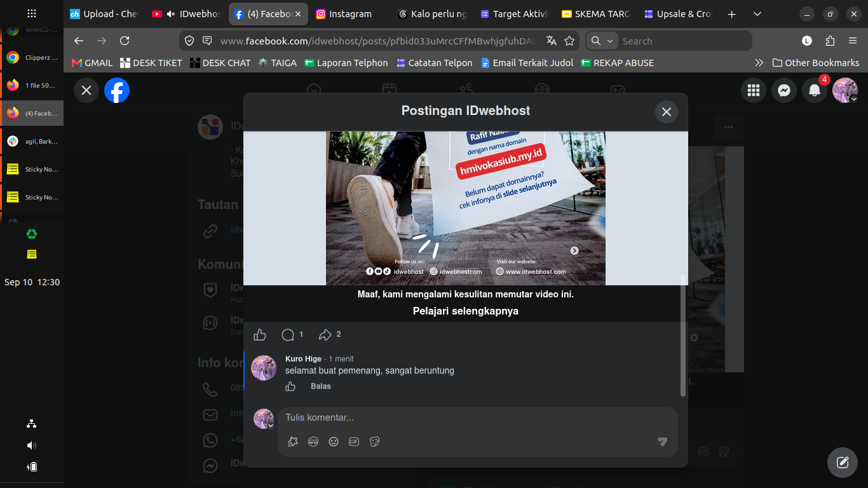The width and height of the screenshot is (868, 488).
Task: Open Facebook notifications bell
Action: 815,90
